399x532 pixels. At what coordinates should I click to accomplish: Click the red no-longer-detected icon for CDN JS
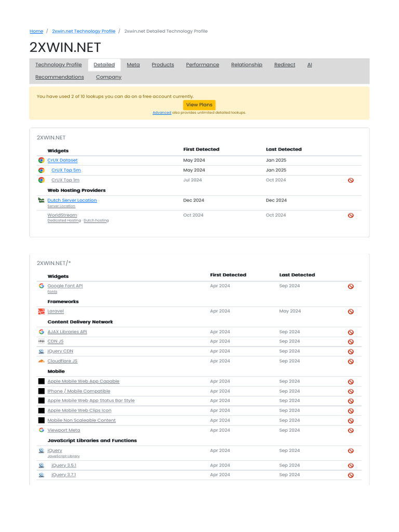351,342
